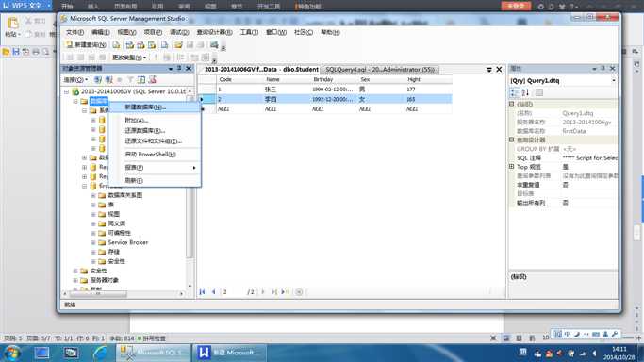Expand the 视图 folder
Image resolution: width=644 pixels, height=362 pixels.
click(x=93, y=214)
